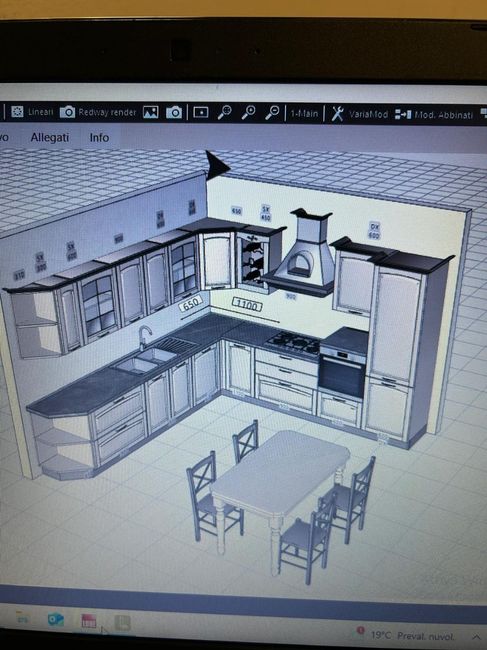Image resolution: width=487 pixels, height=650 pixels.
Task: Click the grey app icon in taskbar
Action: (x=123, y=623)
